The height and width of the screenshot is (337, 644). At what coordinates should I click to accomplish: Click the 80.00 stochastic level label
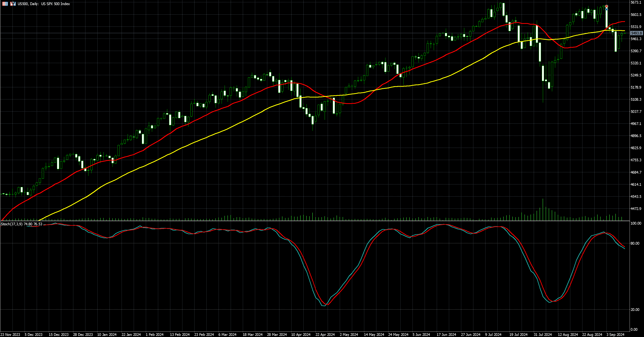[635, 243]
